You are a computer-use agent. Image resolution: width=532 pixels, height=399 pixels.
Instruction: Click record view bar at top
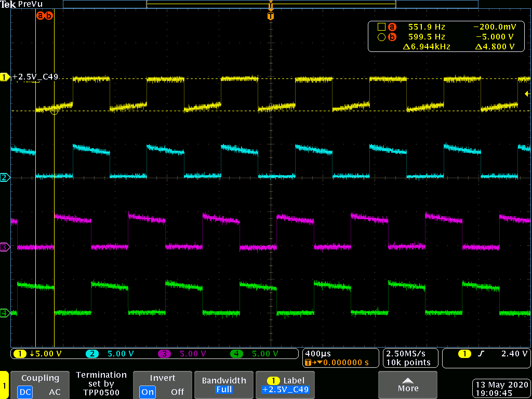click(x=270, y=4)
